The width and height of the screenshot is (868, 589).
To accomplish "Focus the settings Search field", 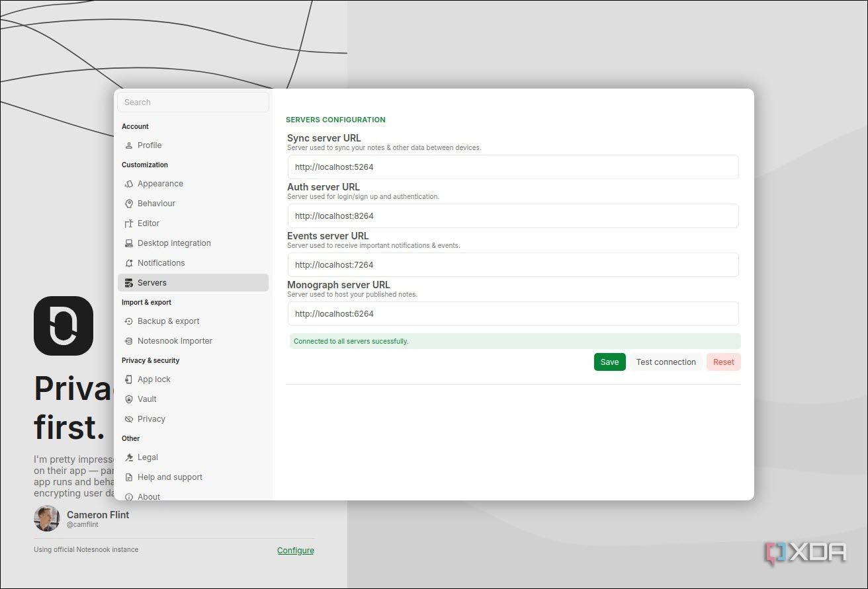I will pyautogui.click(x=193, y=102).
